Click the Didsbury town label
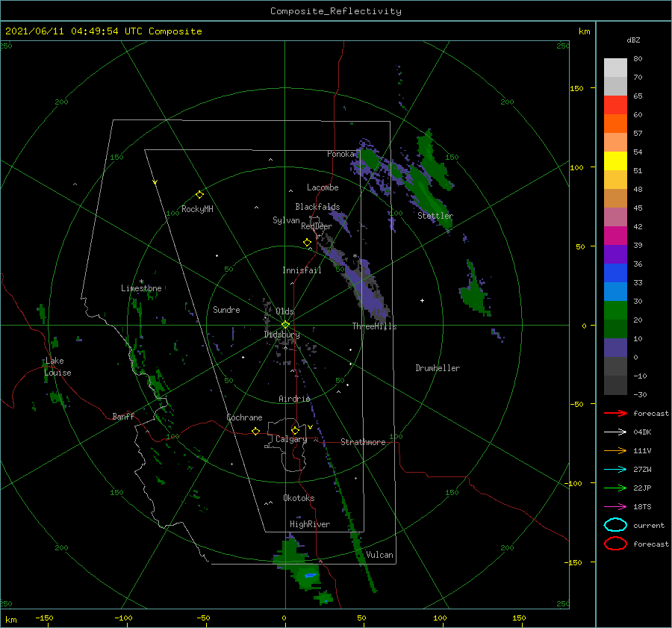Screen dimensions: 672x628 [x=281, y=335]
